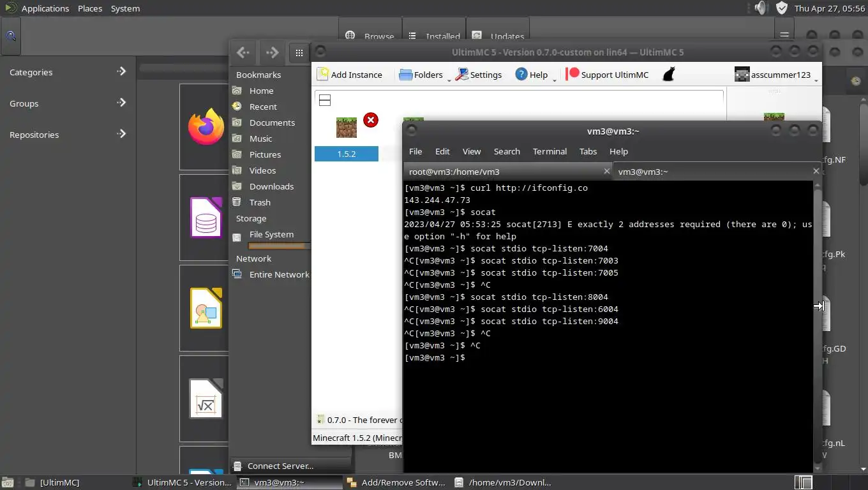868x490 pixels.
Task: Go back in file manager
Action: coord(243,53)
